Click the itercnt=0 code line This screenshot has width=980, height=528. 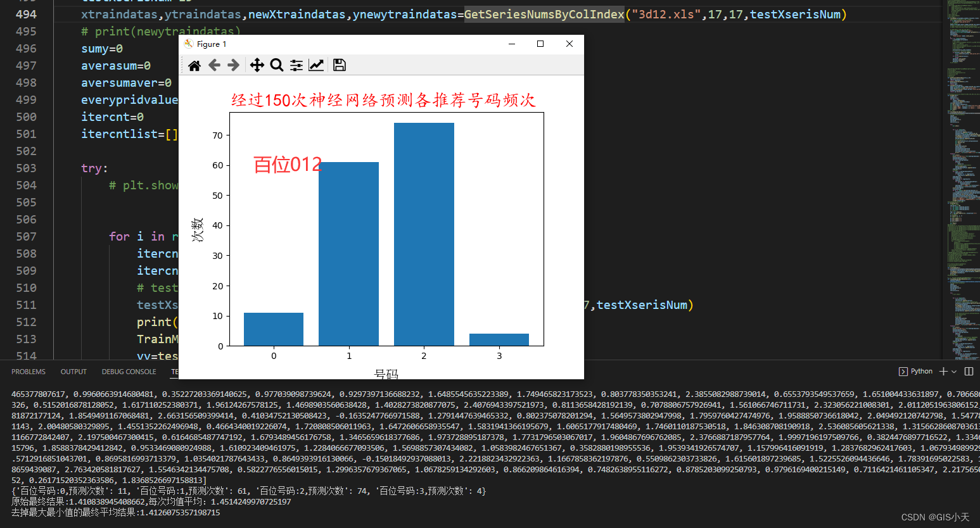tap(112, 116)
